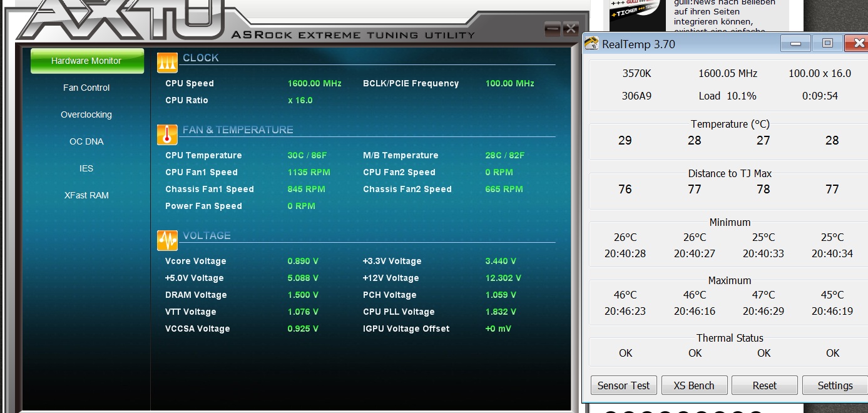Click the +5.0V Voltage value 5.088 V
This screenshot has height=413, width=868.
pos(303,278)
